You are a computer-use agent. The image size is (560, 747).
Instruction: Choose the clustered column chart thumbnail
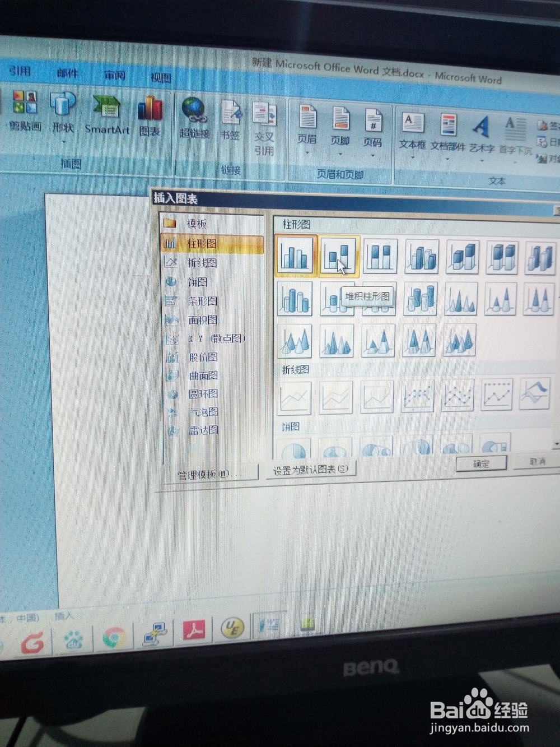[295, 255]
